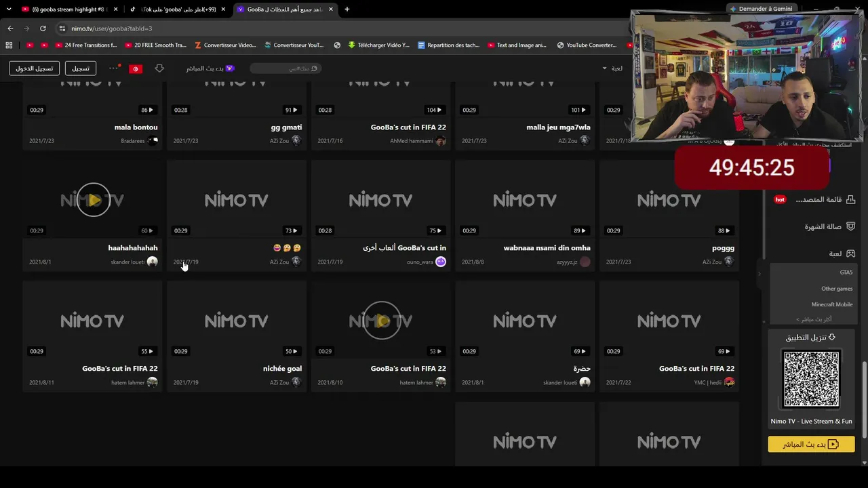Click the gg gmati clip title
Viewport: 868px width, 488px height.
(x=286, y=127)
